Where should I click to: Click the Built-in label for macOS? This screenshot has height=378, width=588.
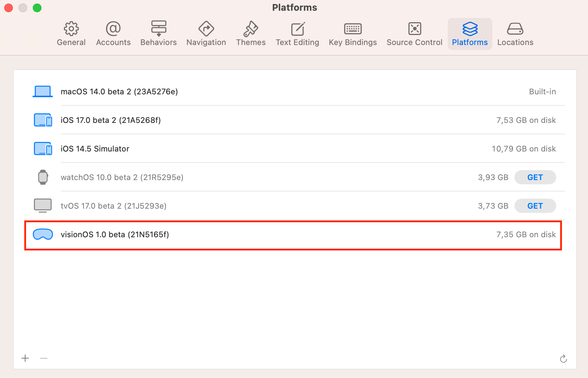point(542,91)
